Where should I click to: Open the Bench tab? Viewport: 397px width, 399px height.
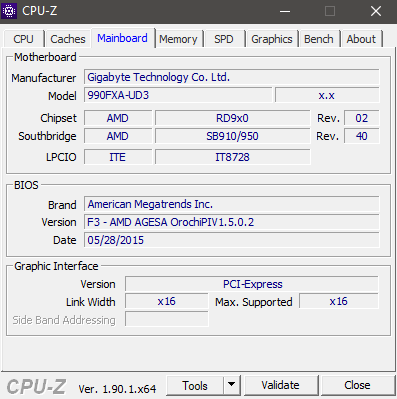point(319,39)
